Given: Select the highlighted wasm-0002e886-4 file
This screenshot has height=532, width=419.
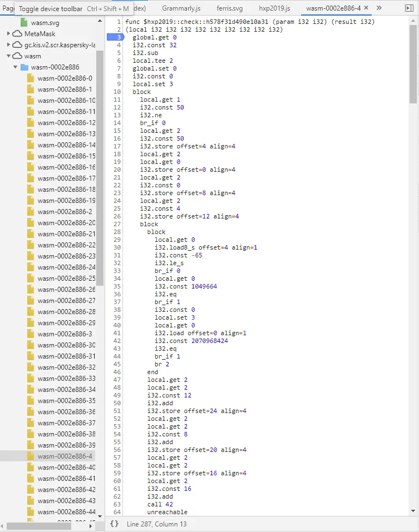Looking at the screenshot, I should (x=65, y=456).
